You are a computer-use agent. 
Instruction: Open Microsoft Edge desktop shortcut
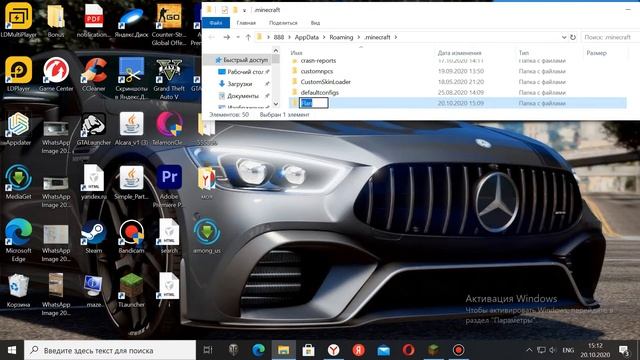tap(18, 240)
